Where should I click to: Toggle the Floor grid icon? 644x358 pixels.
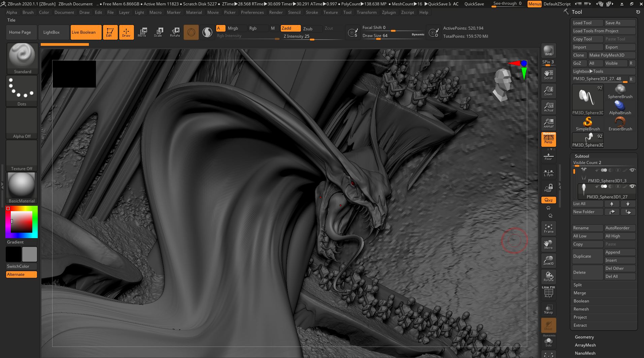coord(548,156)
